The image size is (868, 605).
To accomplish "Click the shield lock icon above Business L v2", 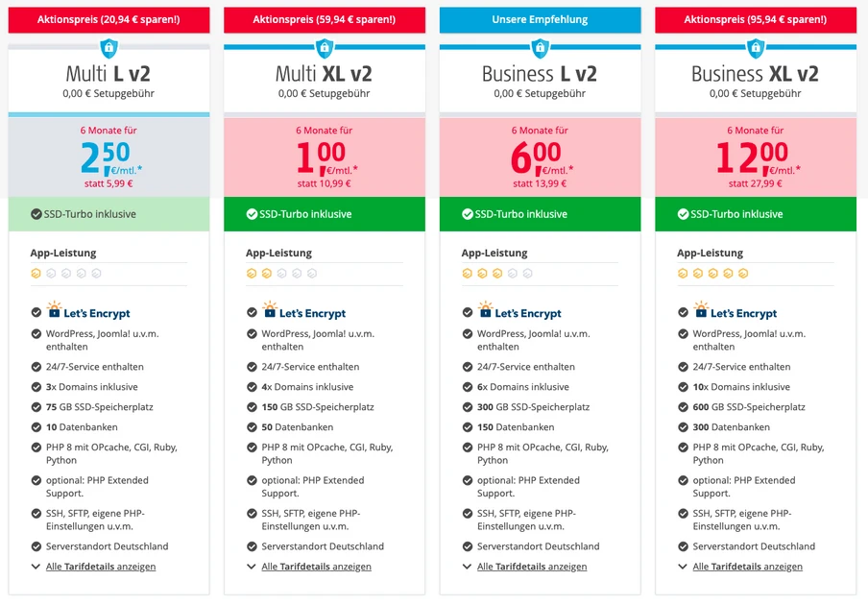I will pyautogui.click(x=540, y=48).
